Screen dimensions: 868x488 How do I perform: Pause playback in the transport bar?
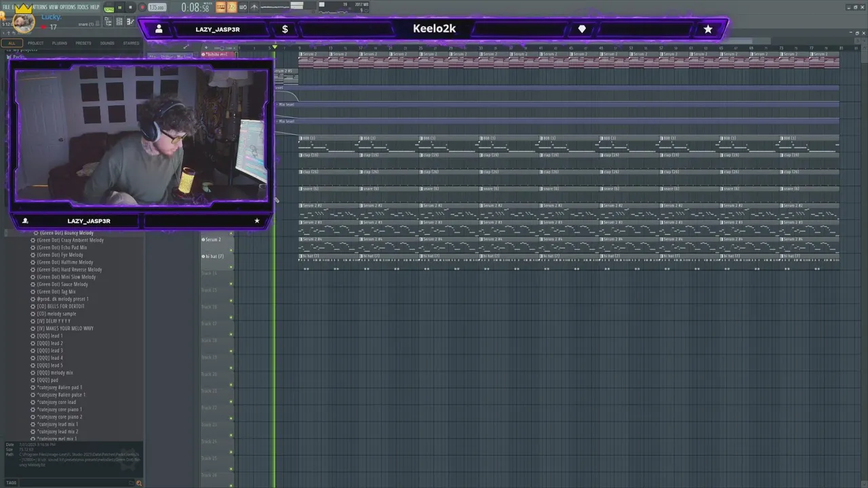[x=120, y=7]
